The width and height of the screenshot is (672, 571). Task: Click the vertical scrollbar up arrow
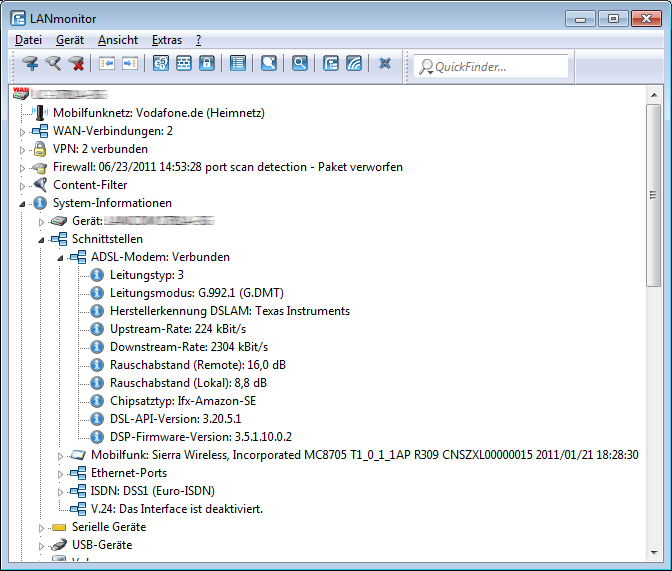[x=653, y=92]
